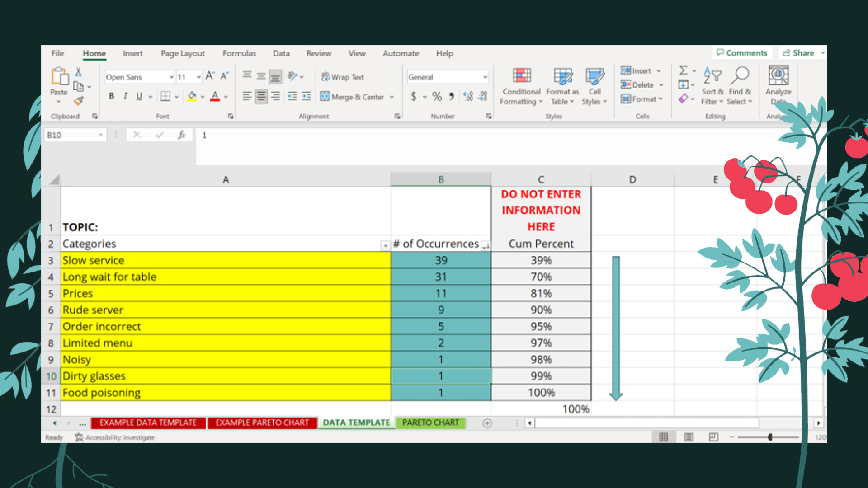The height and width of the screenshot is (488, 868).
Task: Click the Borders icon
Action: 165,96
